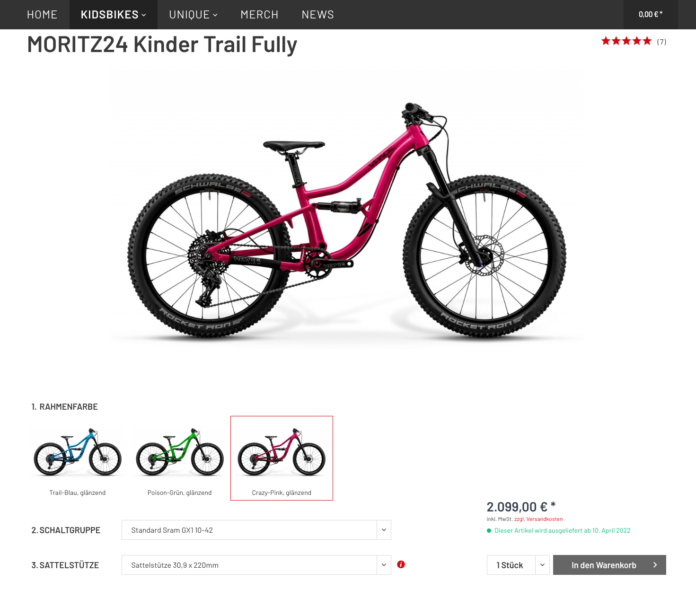Open the Merch menu item
696x616 pixels.
coord(259,15)
